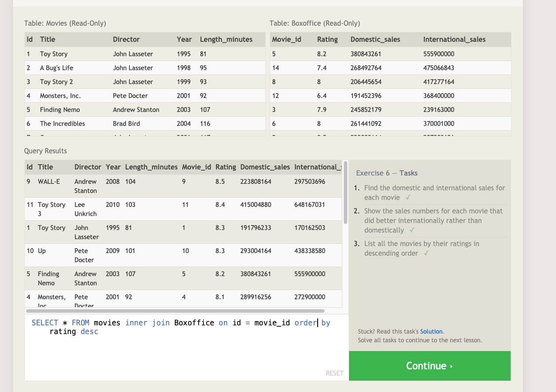
Task: Click 'Monsters, Inc.' in Movies table
Action: click(60, 96)
